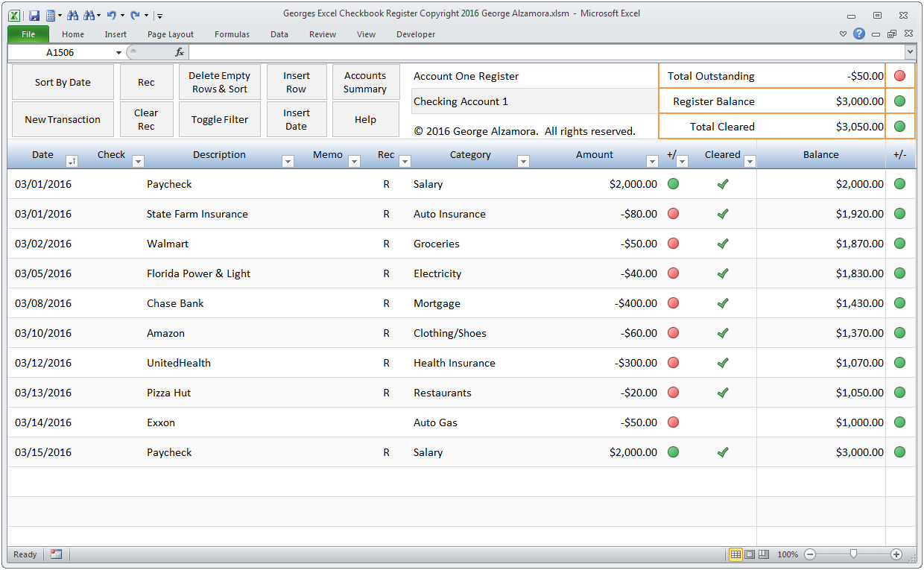The width and height of the screenshot is (924, 570).
Task: Open the Cleared column filter dropdown
Action: [x=750, y=161]
